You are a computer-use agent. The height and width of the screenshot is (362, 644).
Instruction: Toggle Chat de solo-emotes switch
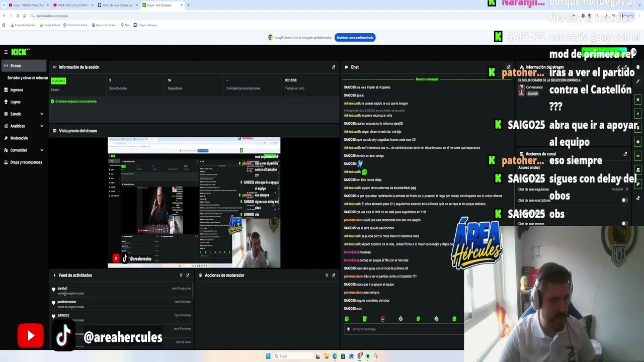(624, 224)
